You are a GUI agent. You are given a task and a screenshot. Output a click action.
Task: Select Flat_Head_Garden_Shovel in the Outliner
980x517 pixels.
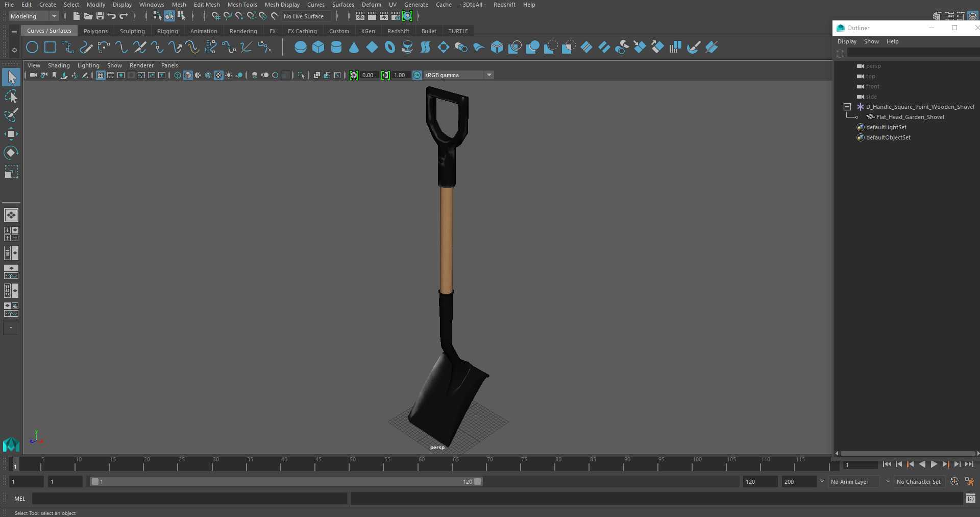(x=910, y=117)
